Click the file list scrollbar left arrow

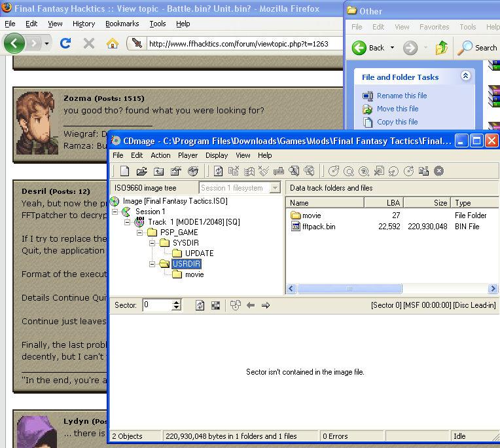click(x=291, y=289)
